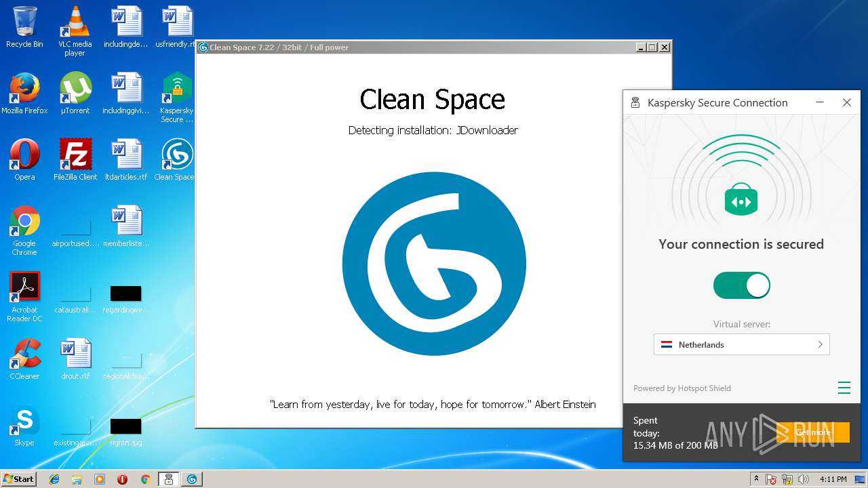Open Kaspersky Secure Connection desktop shortcut
The width and height of the screenshot is (868, 488).
click(176, 98)
